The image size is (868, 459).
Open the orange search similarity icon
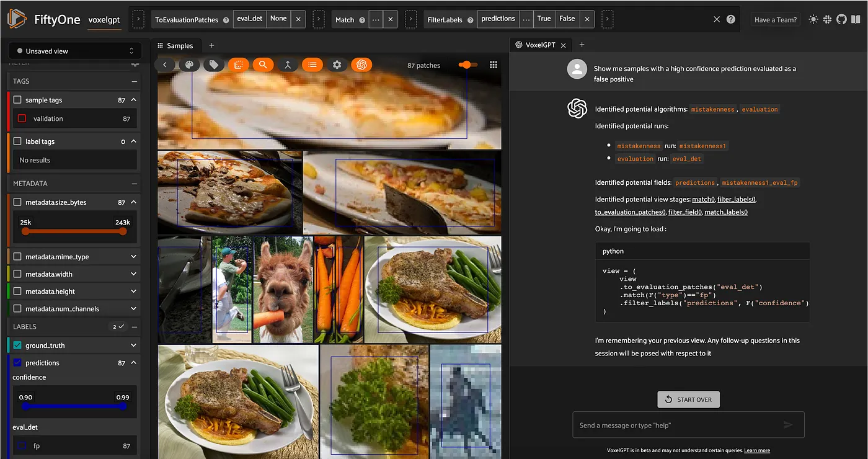[263, 65]
